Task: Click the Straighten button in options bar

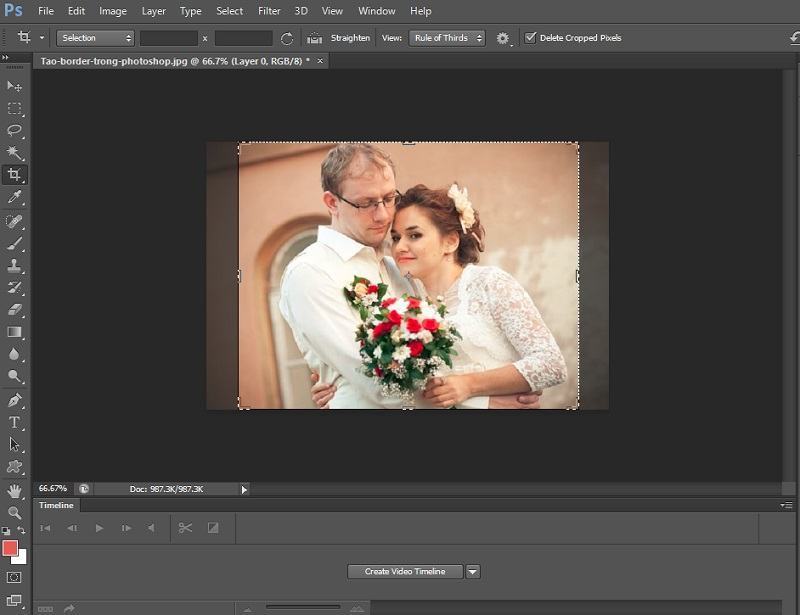Action: tap(348, 37)
